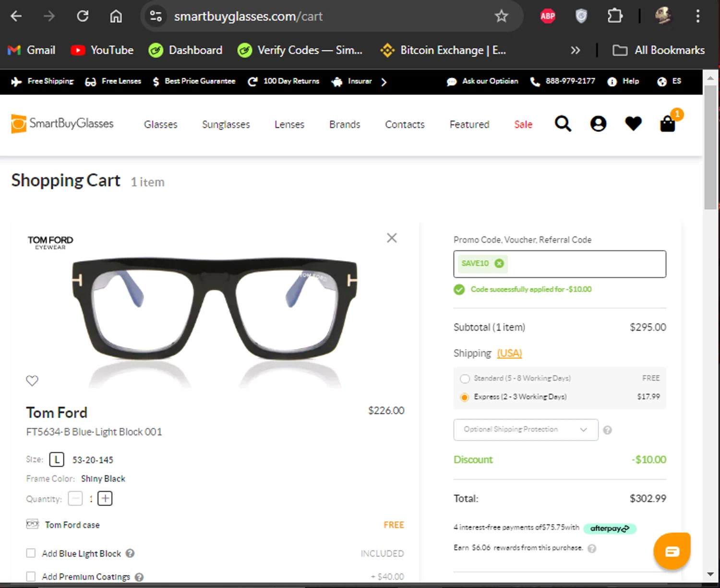Open the Glasses menu
The height and width of the screenshot is (588, 720).
point(161,125)
